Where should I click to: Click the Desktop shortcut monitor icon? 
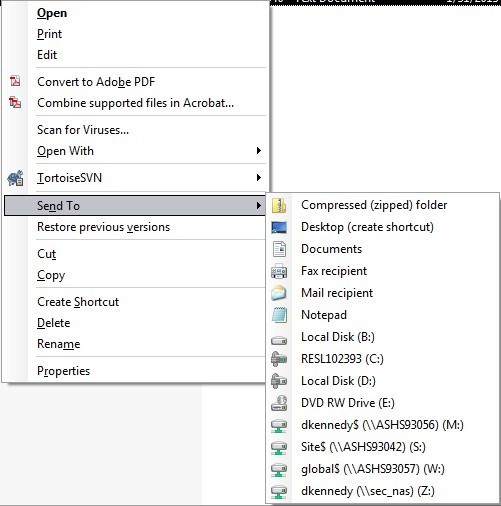click(279, 227)
